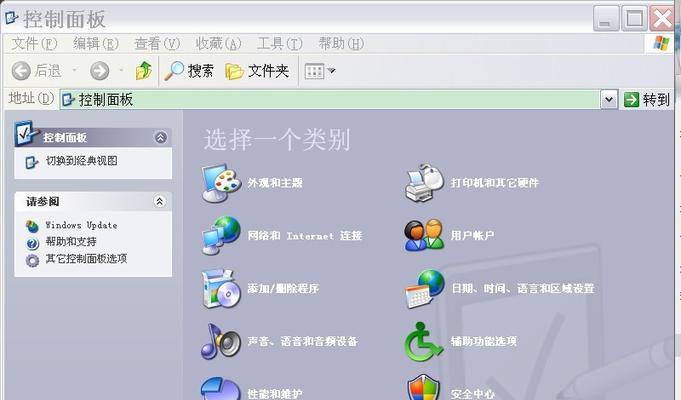Click the Windows Update link
681x400 pixels.
80,225
